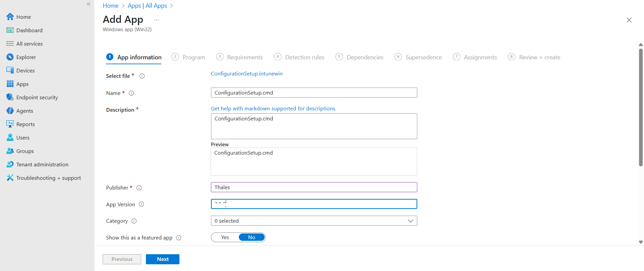
Task: Click the Troubleshooting + support wrench icon
Action: point(10,178)
